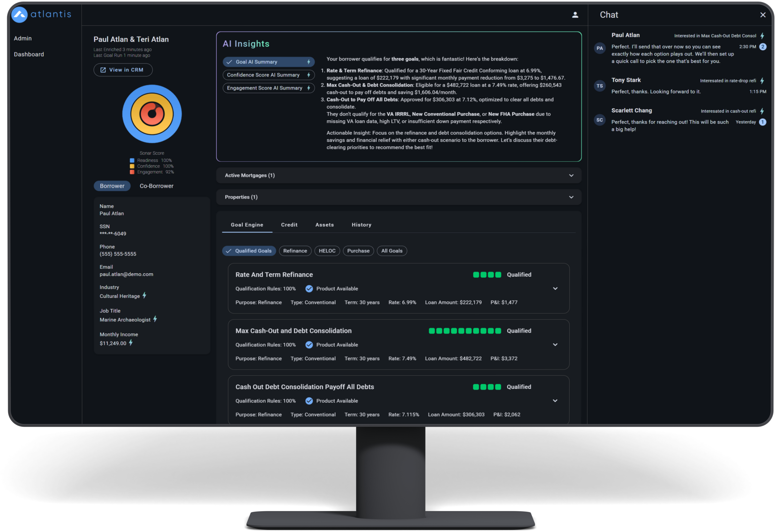
Task: Click Product Available check on Max Cash-Out
Action: (309, 344)
